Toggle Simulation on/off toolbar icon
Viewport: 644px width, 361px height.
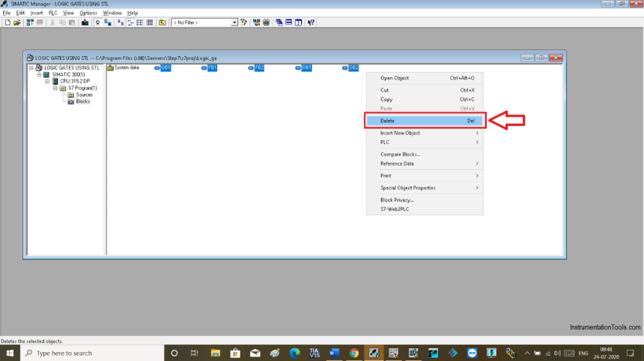(266, 22)
